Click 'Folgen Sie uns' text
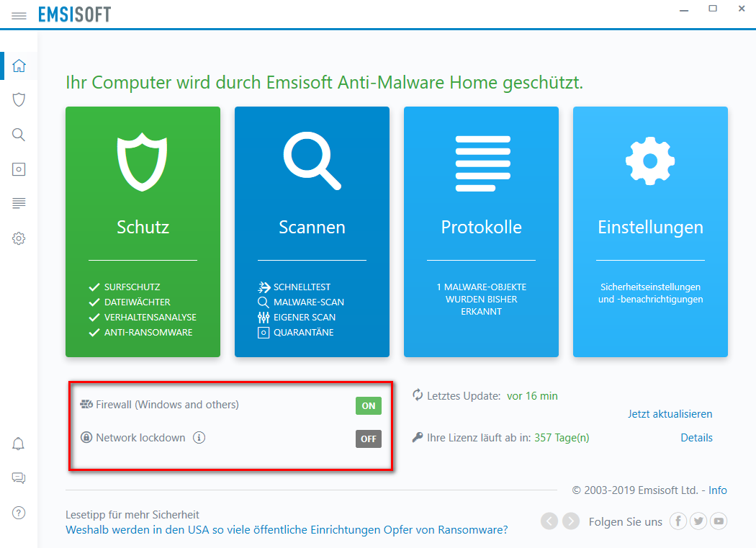Screen dimensions: 756x548 pos(626,521)
